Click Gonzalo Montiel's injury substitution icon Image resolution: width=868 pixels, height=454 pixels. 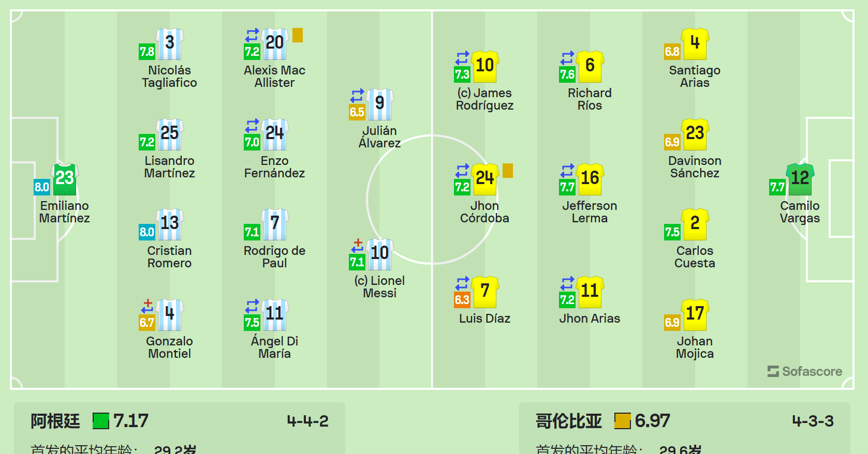tap(148, 306)
